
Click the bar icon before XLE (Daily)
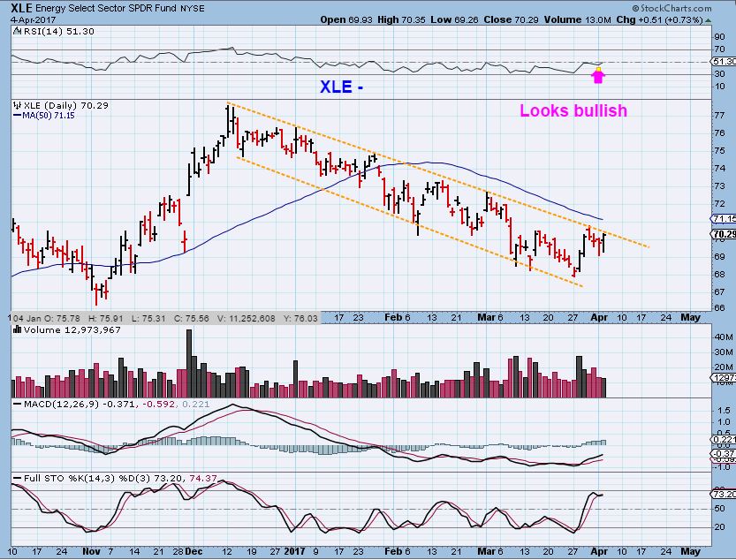click(18, 106)
